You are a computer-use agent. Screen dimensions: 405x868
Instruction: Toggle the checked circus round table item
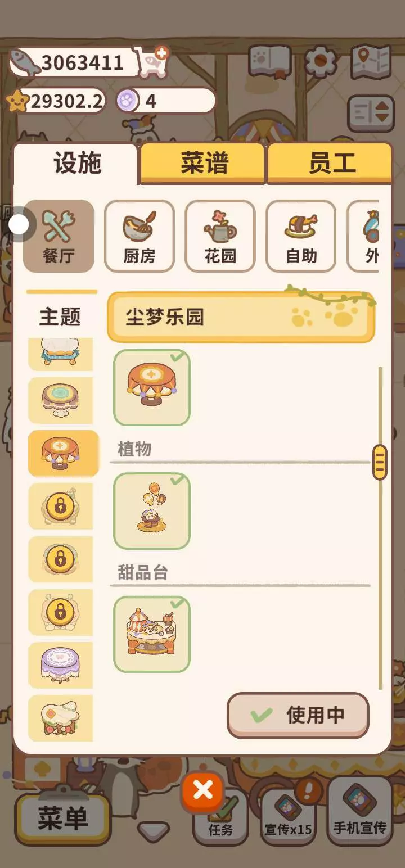click(152, 387)
